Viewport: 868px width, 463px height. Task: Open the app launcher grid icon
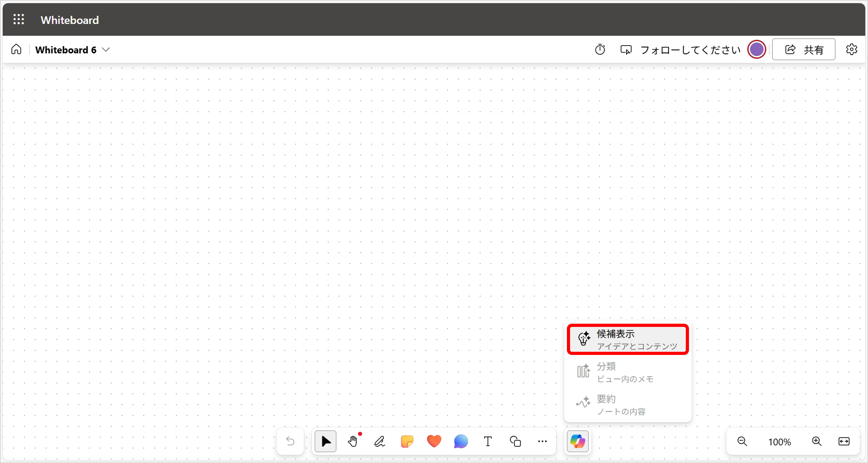[19, 19]
